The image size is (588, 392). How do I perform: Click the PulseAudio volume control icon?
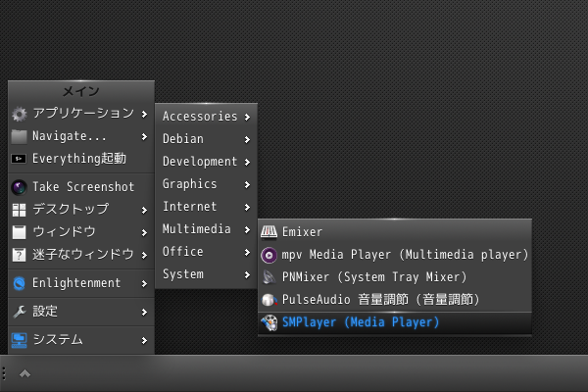pyautogui.click(x=269, y=300)
